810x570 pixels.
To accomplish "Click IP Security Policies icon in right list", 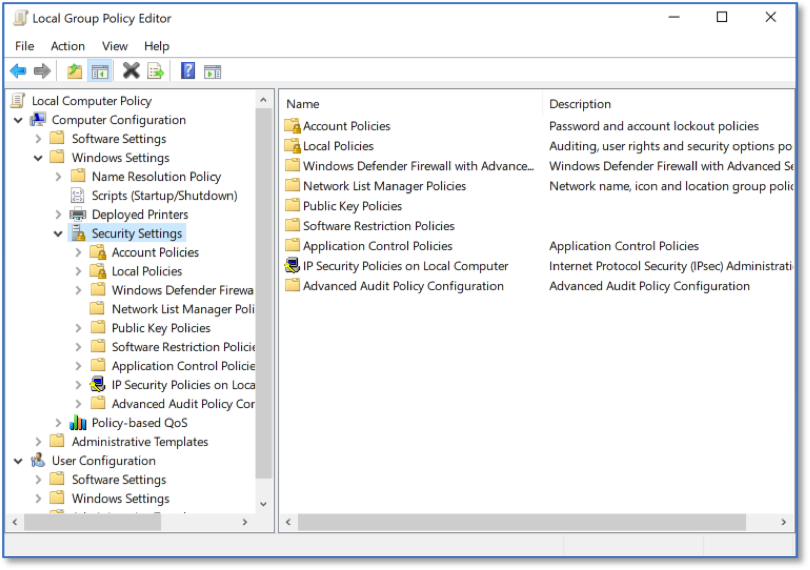I will coord(292,266).
